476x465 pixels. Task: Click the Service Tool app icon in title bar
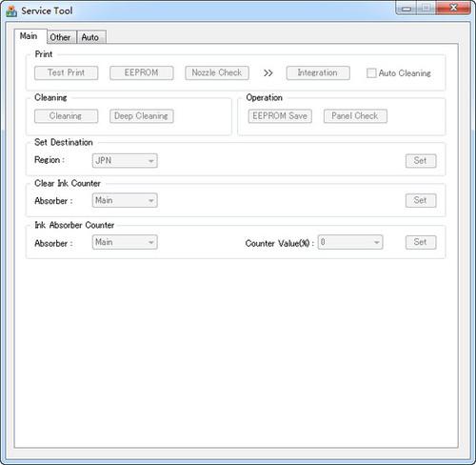pos(11,10)
